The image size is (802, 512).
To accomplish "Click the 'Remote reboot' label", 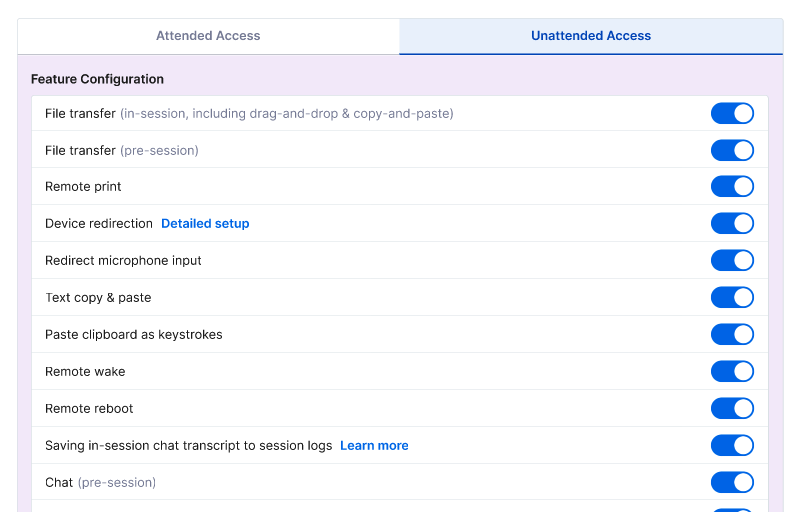I will (89, 408).
